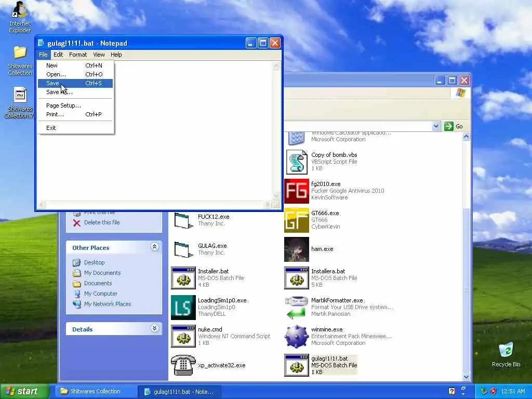Click Notepad vertical scrollbar up arrow
Viewport: 532px width, 399px height.
tap(276, 66)
